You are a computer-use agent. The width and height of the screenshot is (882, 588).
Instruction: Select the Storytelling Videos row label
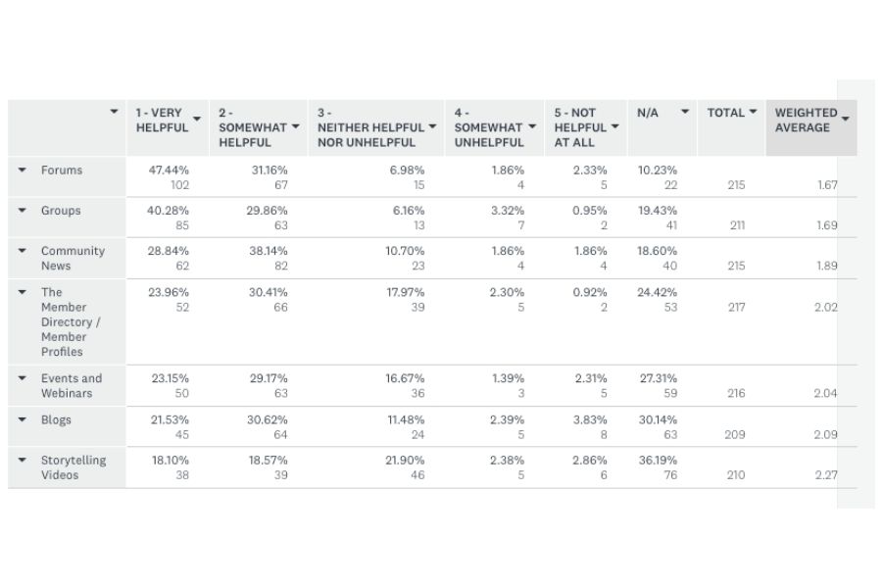point(73,467)
